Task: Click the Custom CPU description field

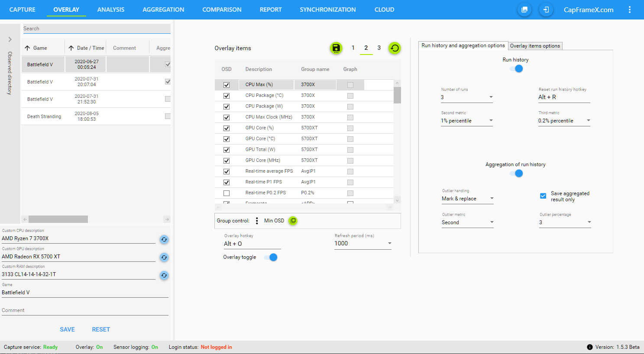Action: coord(78,238)
